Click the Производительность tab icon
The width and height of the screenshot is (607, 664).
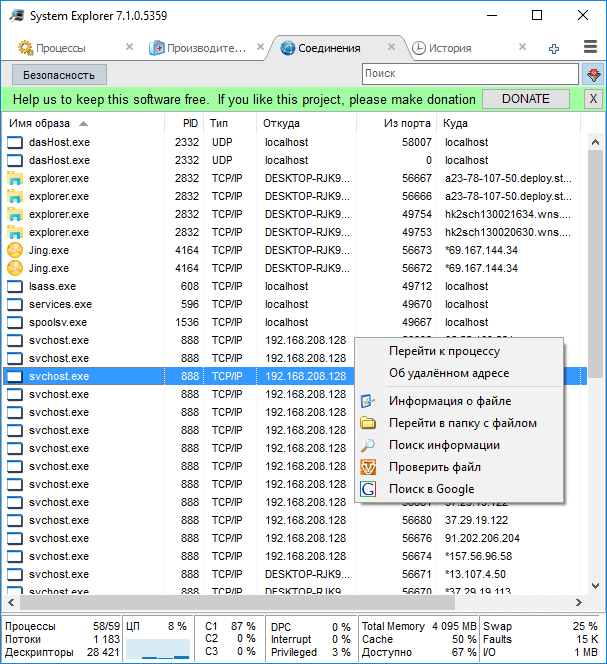click(x=157, y=48)
